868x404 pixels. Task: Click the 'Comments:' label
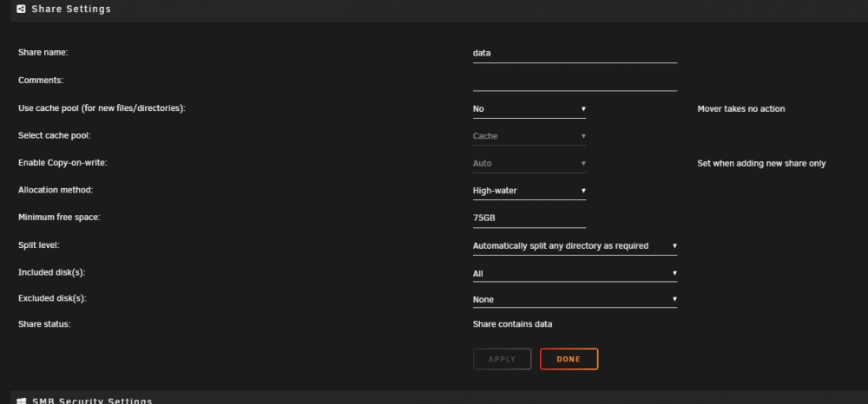(41, 80)
